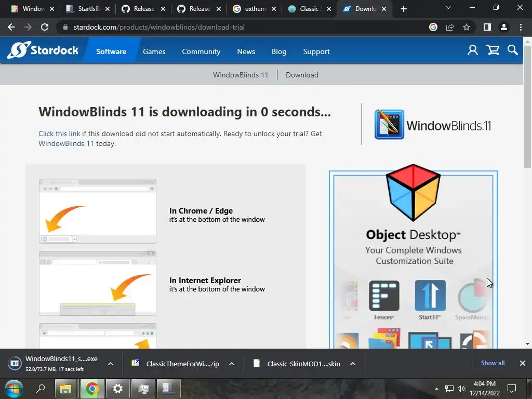Click the page vertical scrollbar thumb
This screenshot has width=532, height=399.
(x=528, y=107)
